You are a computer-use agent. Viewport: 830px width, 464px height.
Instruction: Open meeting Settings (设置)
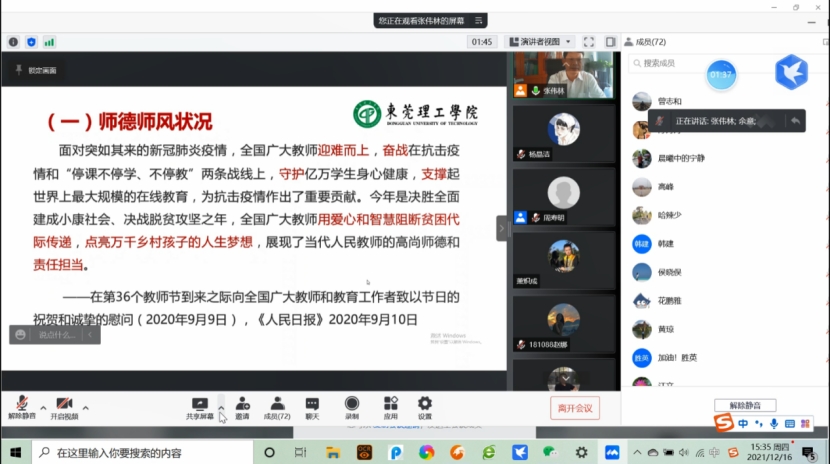[x=425, y=405]
